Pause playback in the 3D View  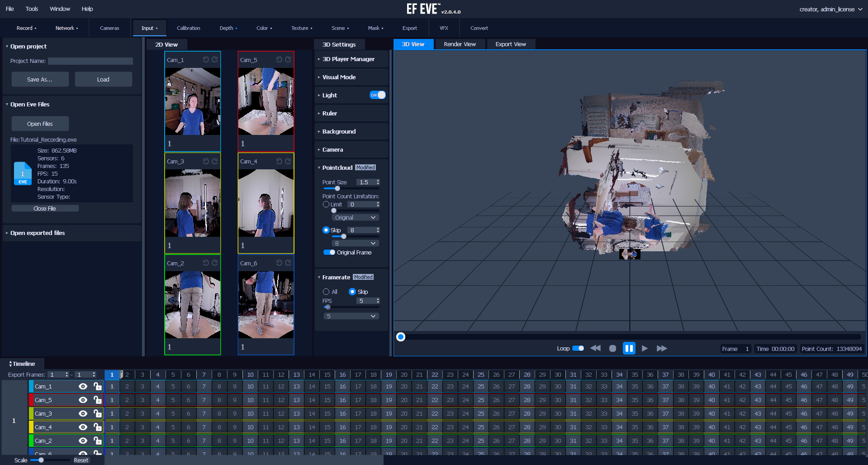(629, 348)
